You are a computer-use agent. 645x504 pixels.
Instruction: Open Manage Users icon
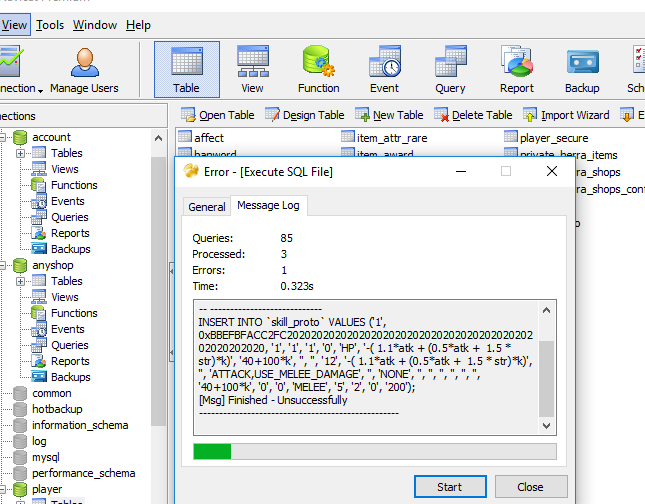click(x=84, y=69)
